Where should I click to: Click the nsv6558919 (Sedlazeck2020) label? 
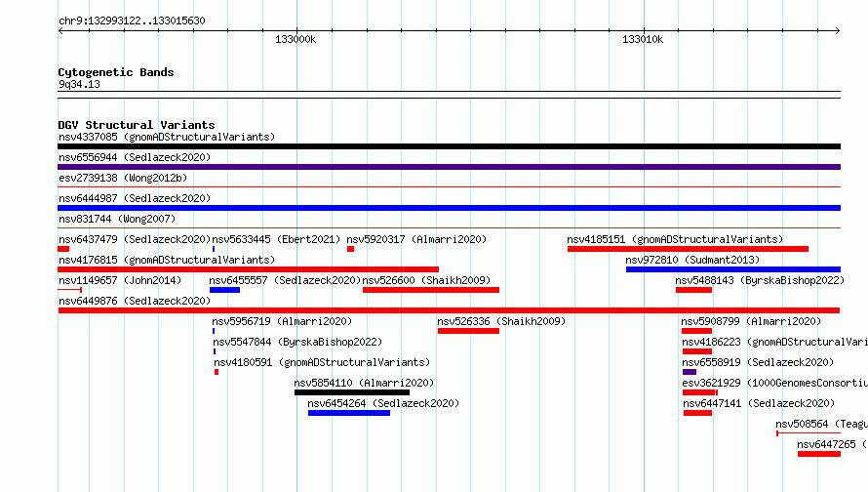759,362
